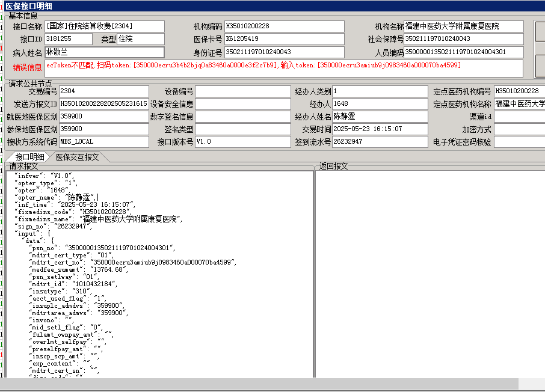Click the upper button at right of 基本信息

(x=540, y=31)
